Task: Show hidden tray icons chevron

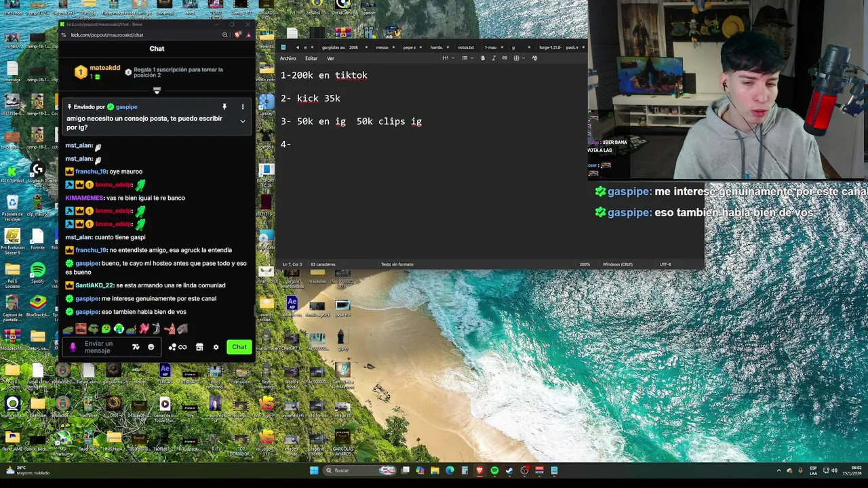Action: pos(778,470)
